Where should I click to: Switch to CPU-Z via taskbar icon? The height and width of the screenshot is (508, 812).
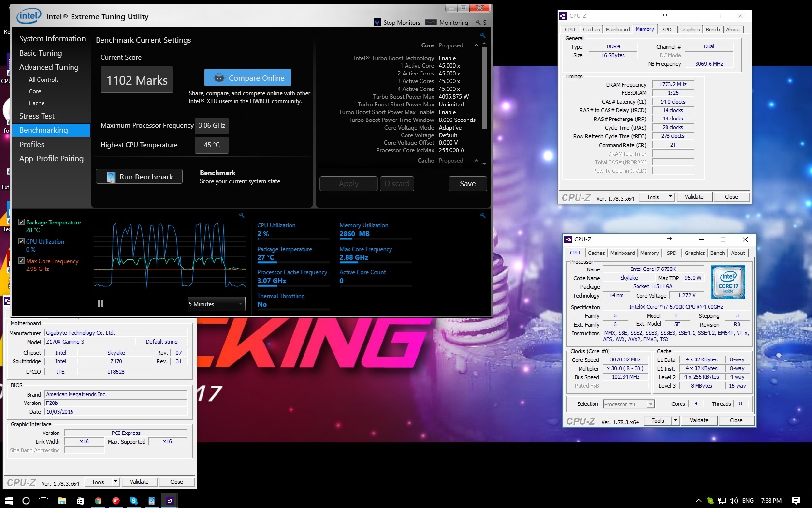tap(170, 501)
